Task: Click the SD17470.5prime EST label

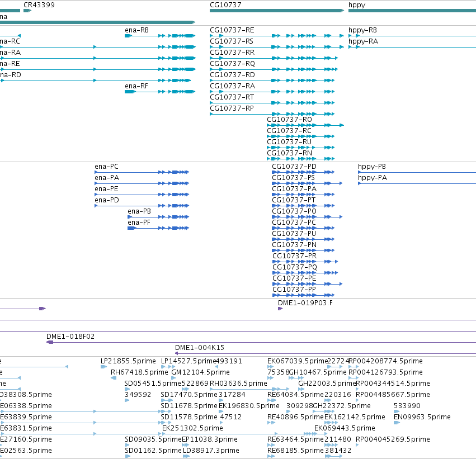Action: click(189, 395)
